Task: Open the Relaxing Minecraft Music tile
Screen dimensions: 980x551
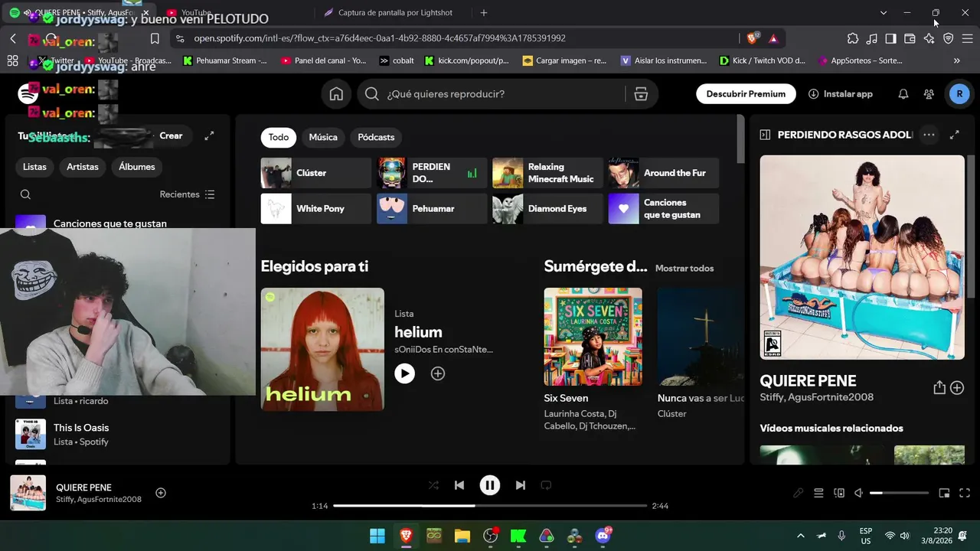Action: click(547, 173)
